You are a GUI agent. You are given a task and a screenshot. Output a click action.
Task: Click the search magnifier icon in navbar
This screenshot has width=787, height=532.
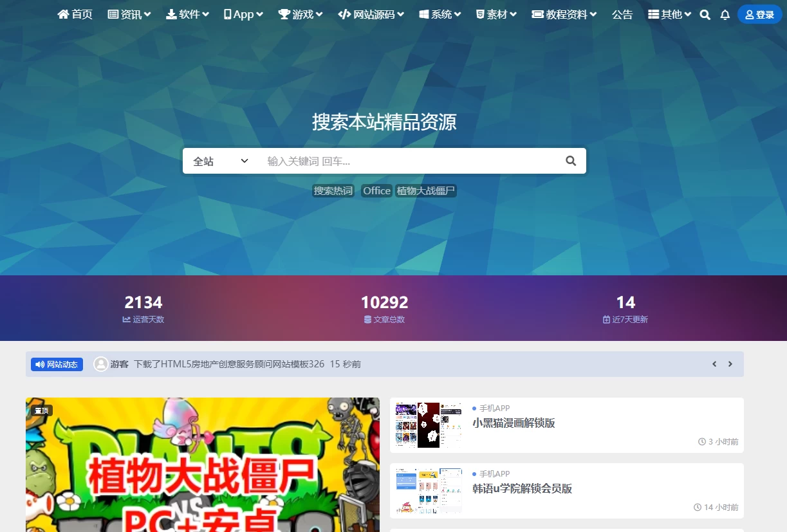(705, 15)
